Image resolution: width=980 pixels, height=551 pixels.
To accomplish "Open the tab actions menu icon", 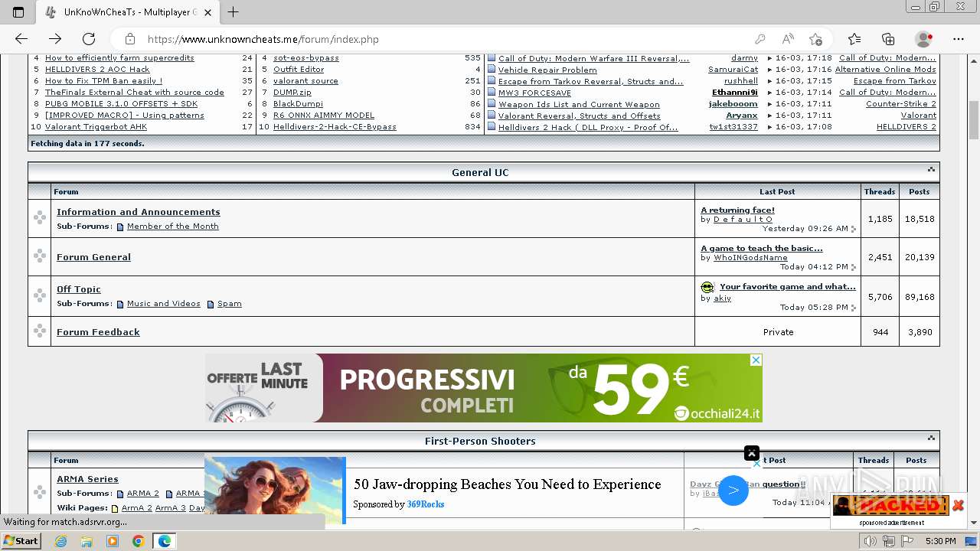I will 18,12.
